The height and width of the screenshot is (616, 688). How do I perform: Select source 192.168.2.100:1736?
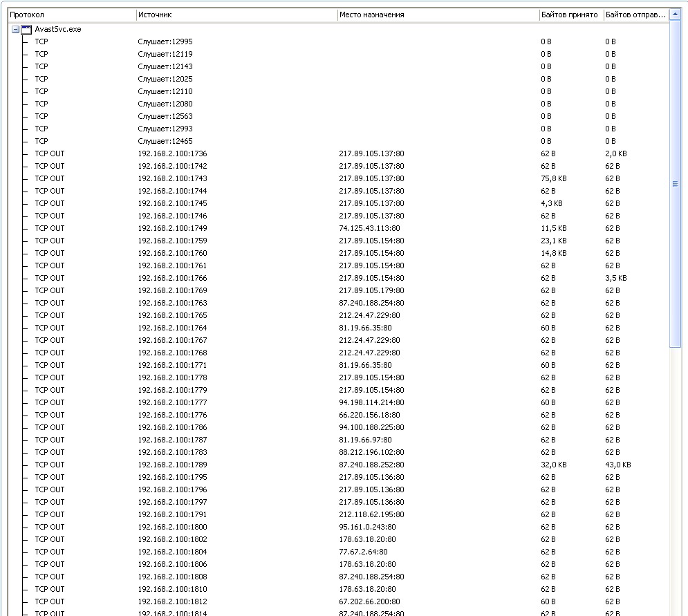point(172,153)
